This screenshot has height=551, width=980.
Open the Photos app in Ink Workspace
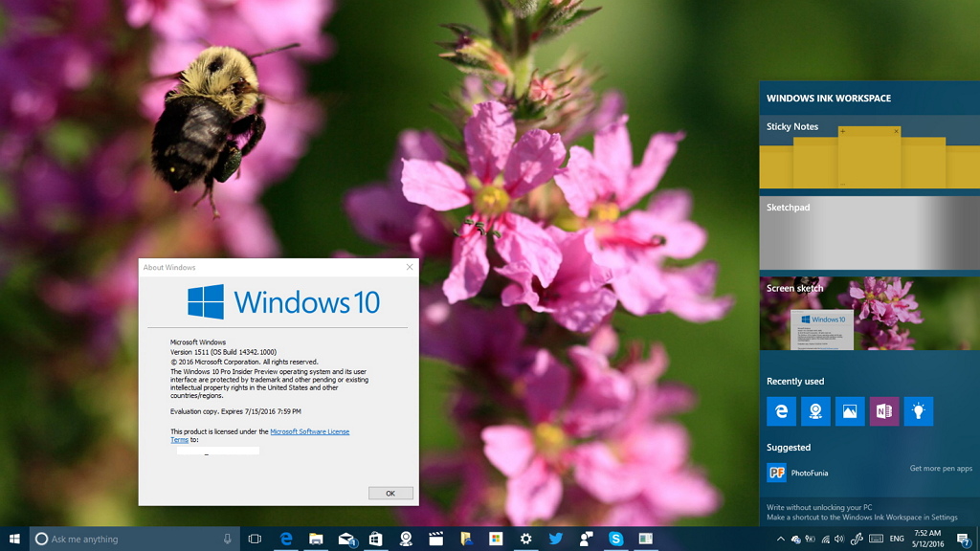pyautogui.click(x=848, y=411)
